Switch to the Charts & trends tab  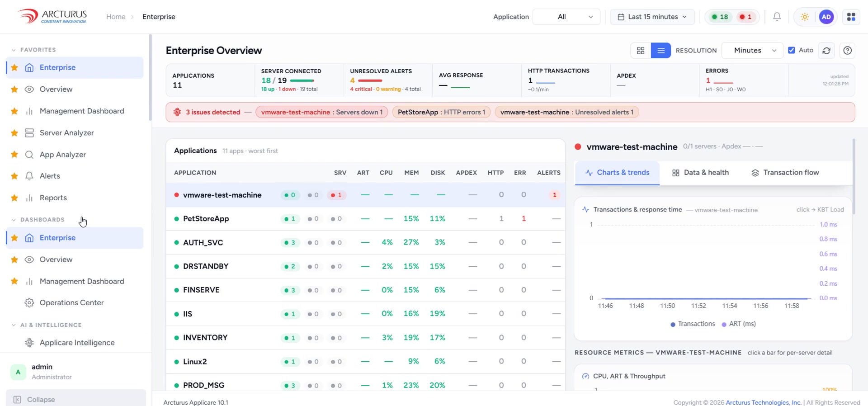(x=617, y=173)
